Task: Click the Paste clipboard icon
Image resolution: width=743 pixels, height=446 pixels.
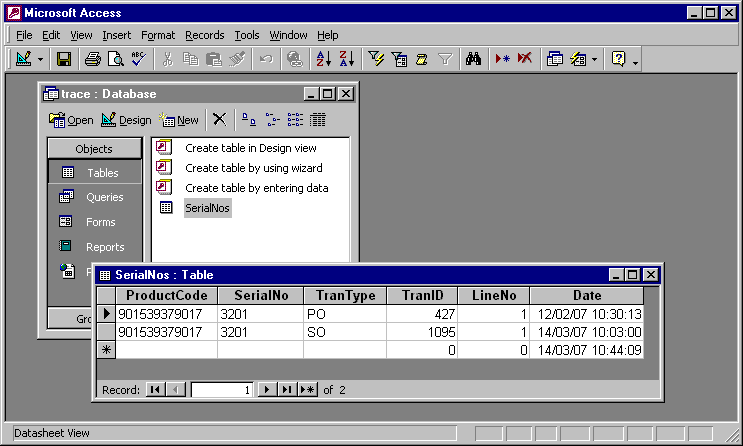Action: (x=214, y=59)
